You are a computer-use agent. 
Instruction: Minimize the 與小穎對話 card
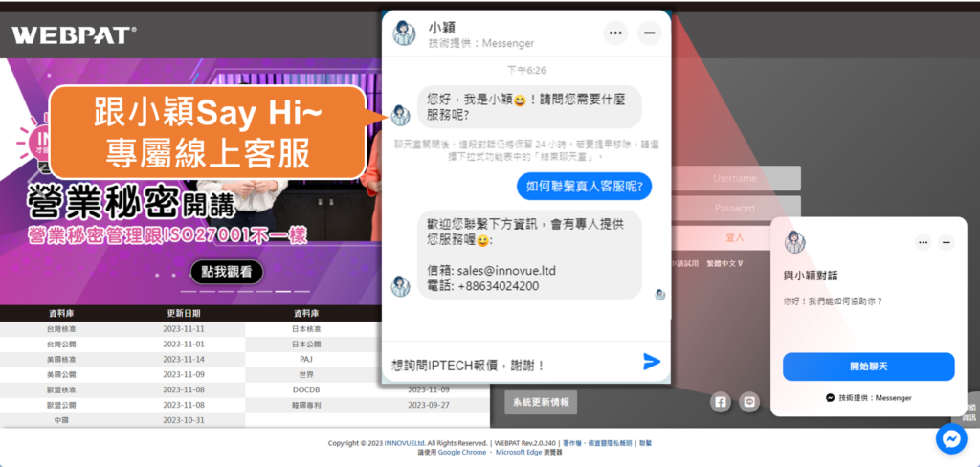tap(947, 242)
